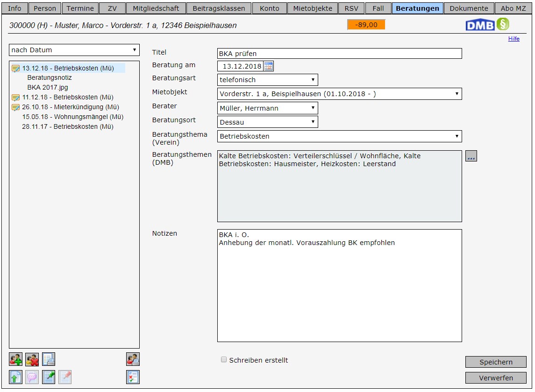
Task: Print the consultation list
Action: (49, 359)
